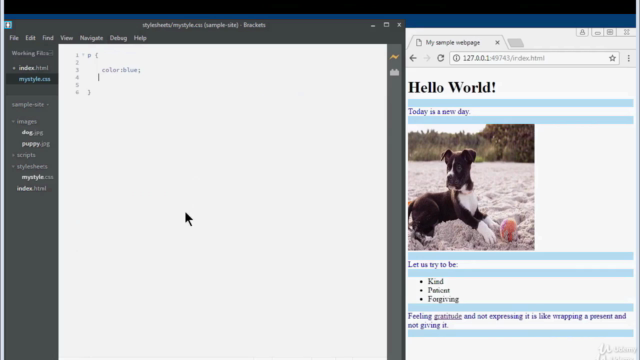Screen dimensions: 640x360
Task: Click the Forgiving list item
Action: pyautogui.click(x=443, y=300)
